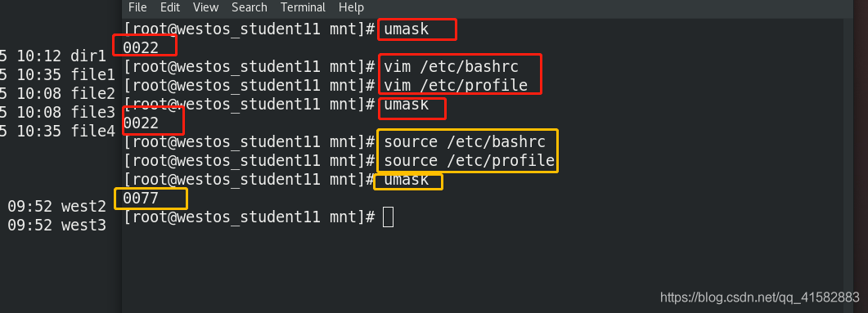
Task: Click the first 0022 umask output
Action: tap(141, 47)
